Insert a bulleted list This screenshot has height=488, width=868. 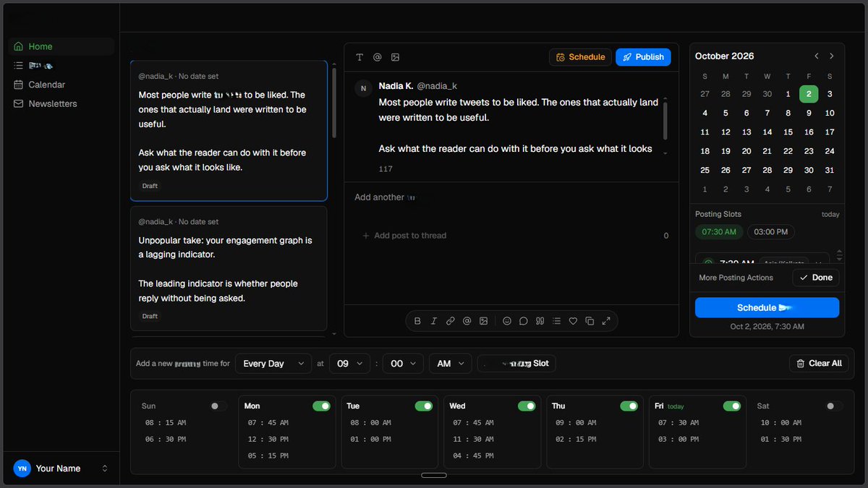coord(556,321)
